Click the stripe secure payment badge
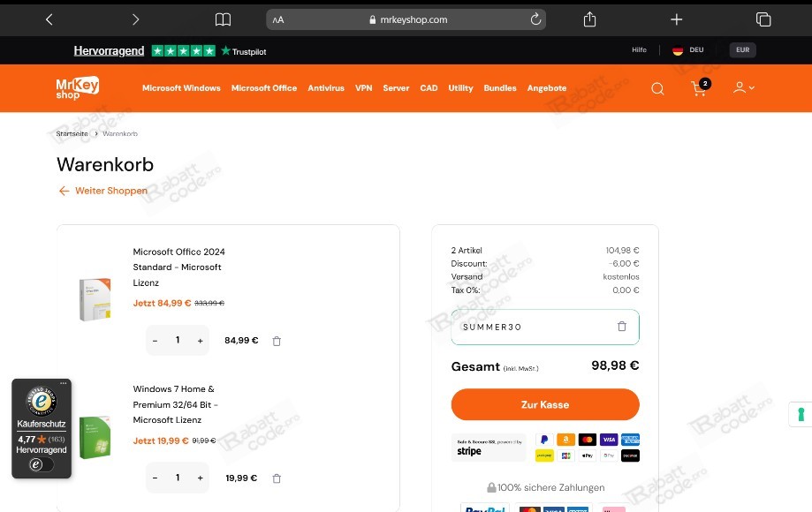 point(489,448)
